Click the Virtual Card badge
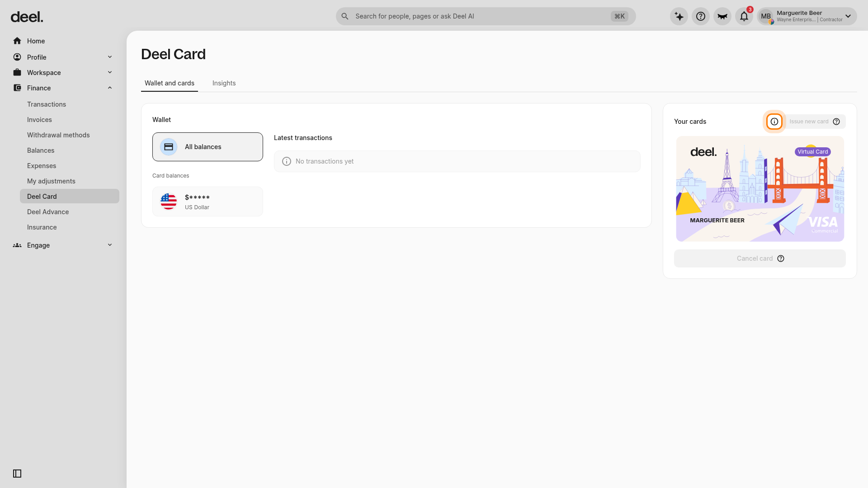 (x=813, y=152)
